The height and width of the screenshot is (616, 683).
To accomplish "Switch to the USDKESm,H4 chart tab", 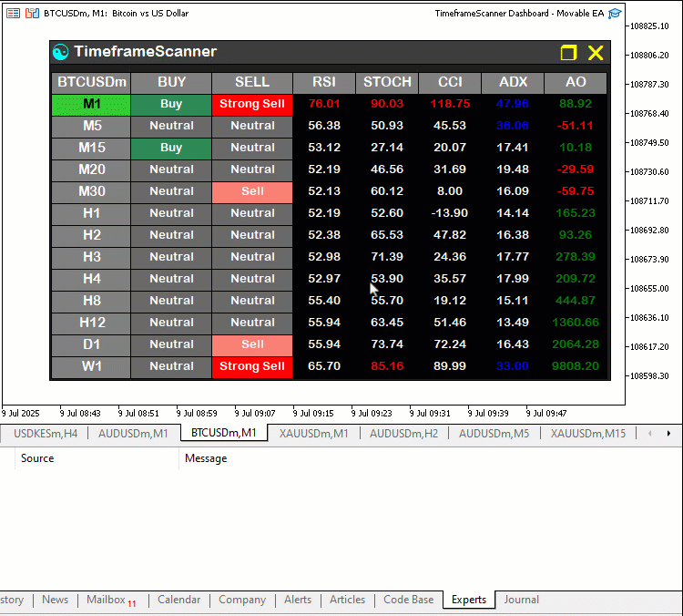I will tap(46, 434).
